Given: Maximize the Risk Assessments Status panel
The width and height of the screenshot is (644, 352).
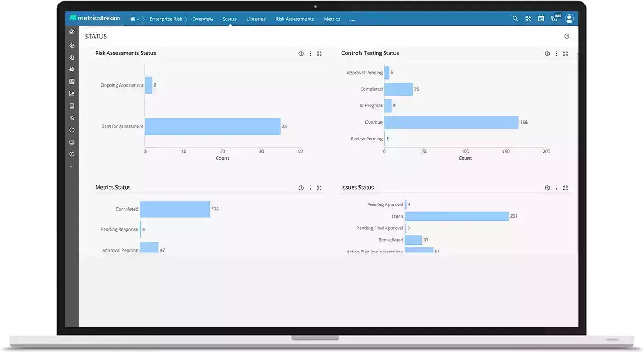Looking at the screenshot, I should click(x=319, y=54).
